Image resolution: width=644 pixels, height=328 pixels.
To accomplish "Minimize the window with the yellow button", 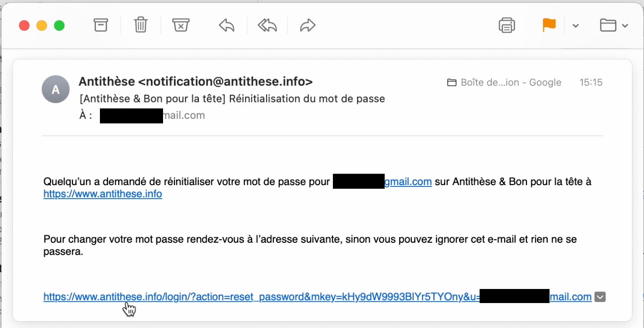I will 42,25.
